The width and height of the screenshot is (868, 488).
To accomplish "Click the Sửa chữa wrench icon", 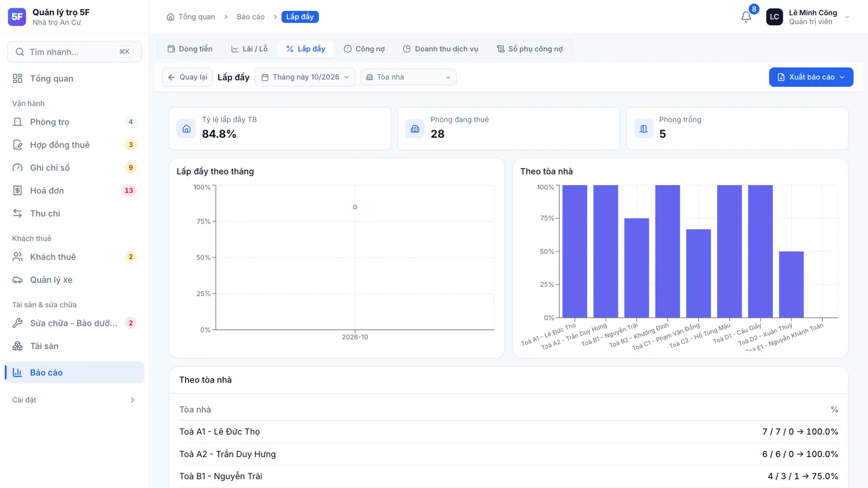I will [x=17, y=323].
